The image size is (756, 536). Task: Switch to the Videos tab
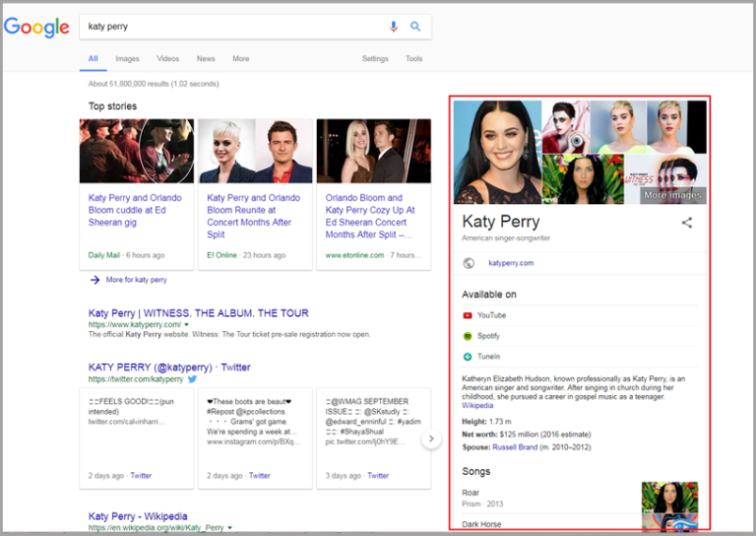167,59
